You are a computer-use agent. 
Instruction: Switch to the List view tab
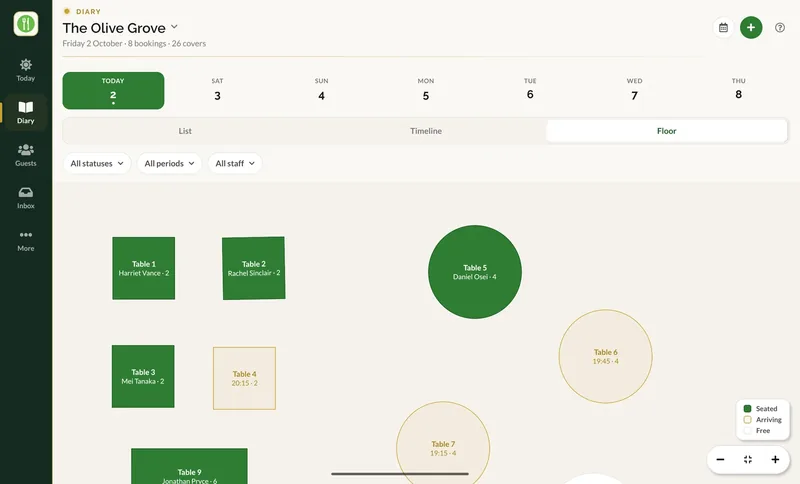[185, 131]
